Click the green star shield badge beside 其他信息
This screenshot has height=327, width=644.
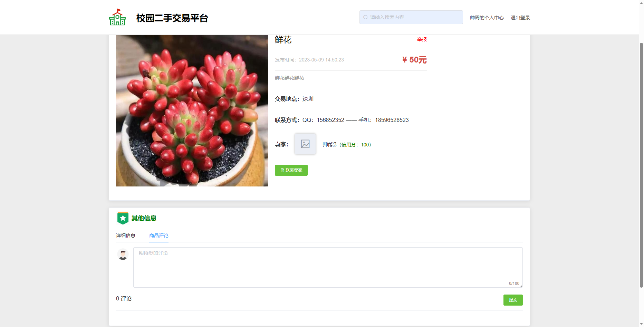click(x=123, y=218)
